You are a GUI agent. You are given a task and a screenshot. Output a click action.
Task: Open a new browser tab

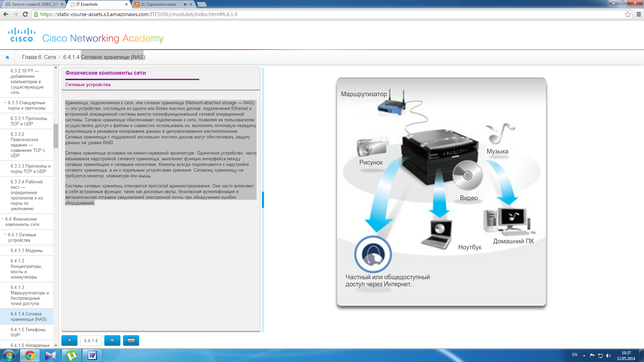pyautogui.click(x=202, y=4)
